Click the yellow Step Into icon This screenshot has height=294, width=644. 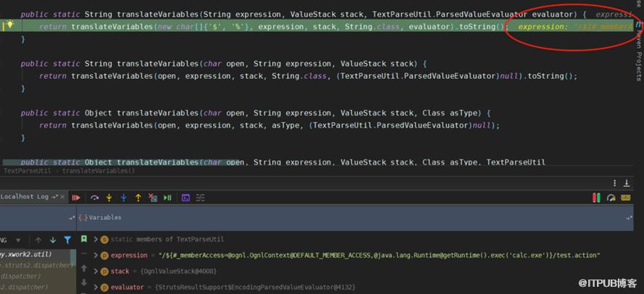[109, 198]
